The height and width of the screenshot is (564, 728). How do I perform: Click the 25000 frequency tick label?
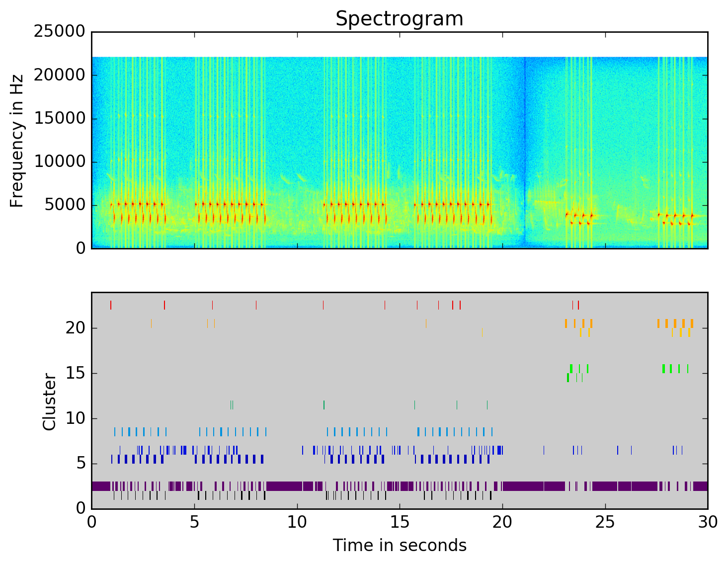click(59, 32)
